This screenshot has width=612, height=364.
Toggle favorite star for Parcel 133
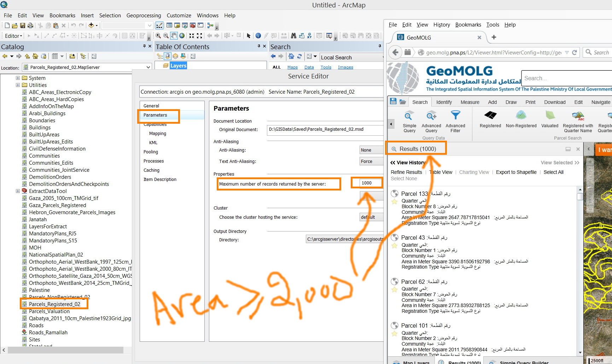click(x=395, y=201)
